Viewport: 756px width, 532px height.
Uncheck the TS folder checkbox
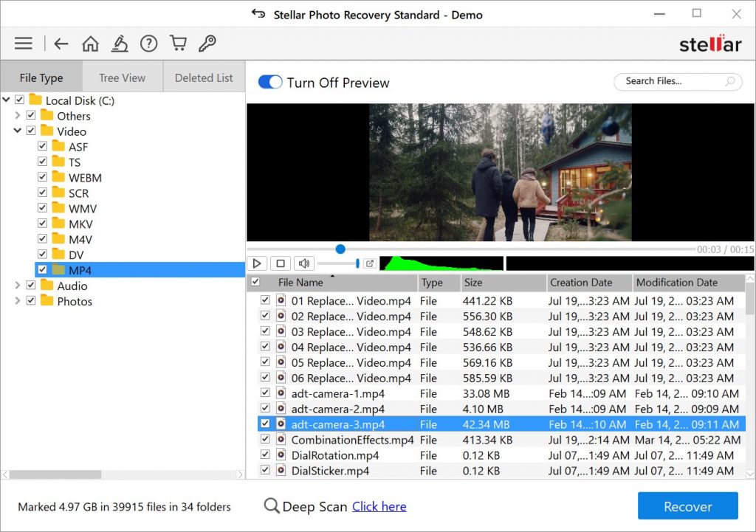(42, 162)
